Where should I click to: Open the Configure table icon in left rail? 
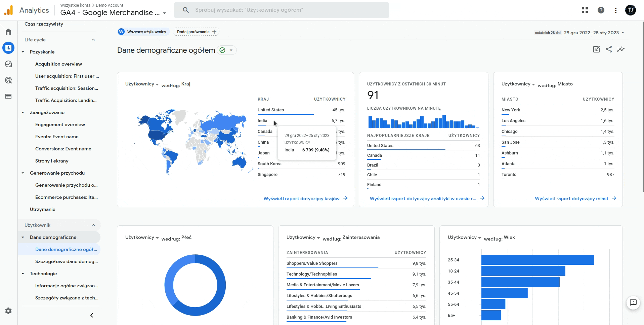[8, 96]
